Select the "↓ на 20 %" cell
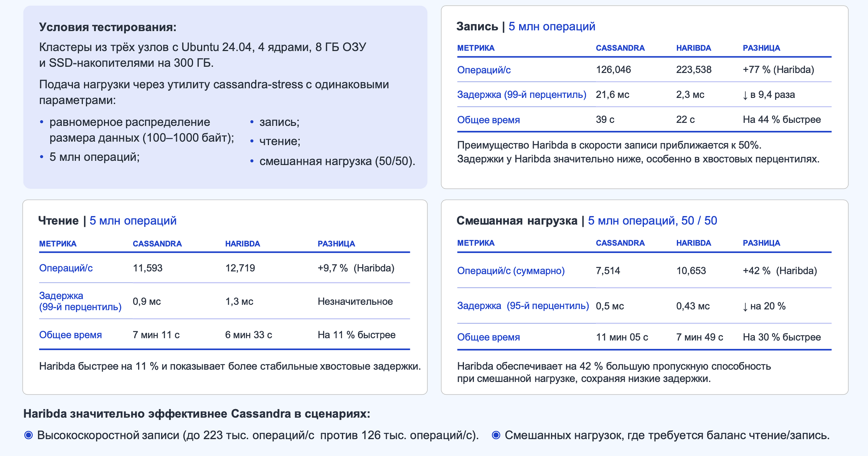 [x=764, y=306]
